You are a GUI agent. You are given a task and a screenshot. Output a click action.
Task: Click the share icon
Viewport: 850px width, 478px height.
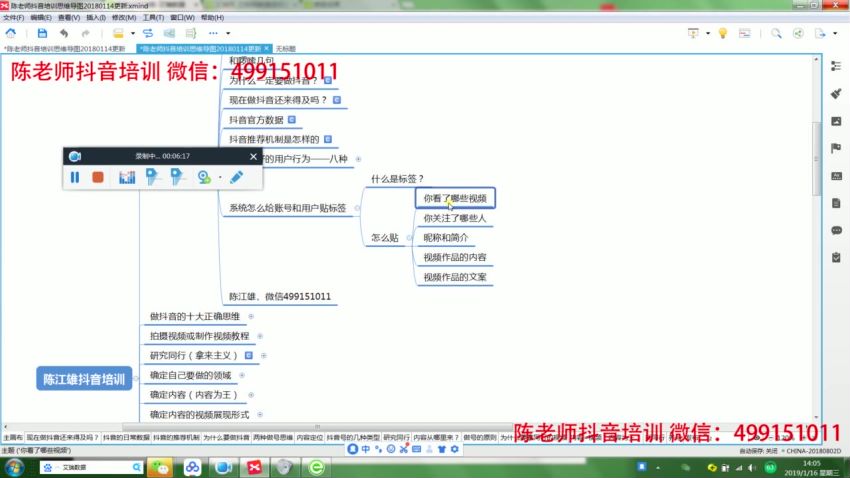(798, 33)
